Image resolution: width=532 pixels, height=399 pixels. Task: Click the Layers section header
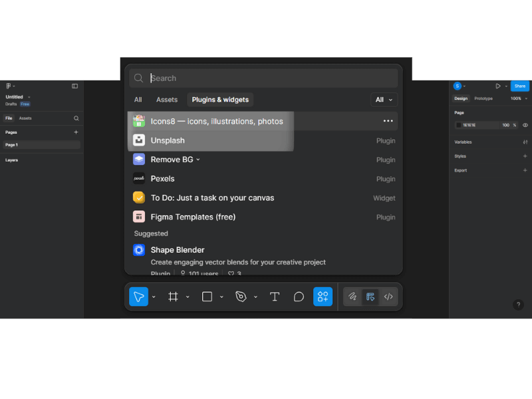coord(11,160)
